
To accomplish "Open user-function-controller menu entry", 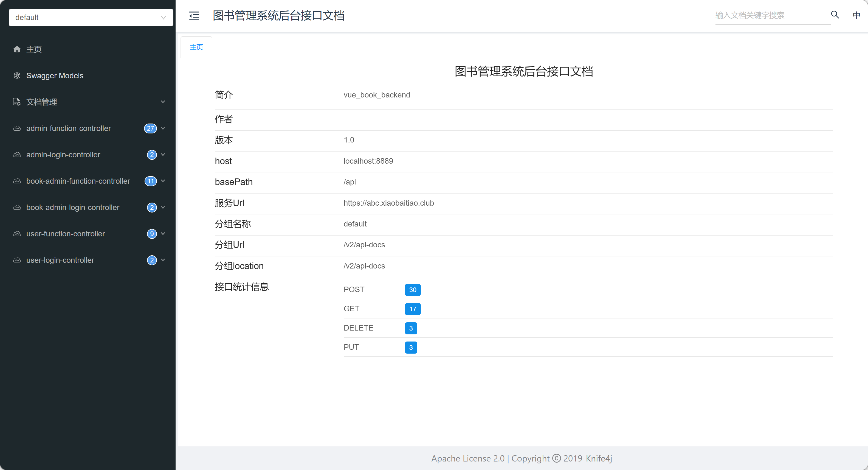I will pos(88,234).
